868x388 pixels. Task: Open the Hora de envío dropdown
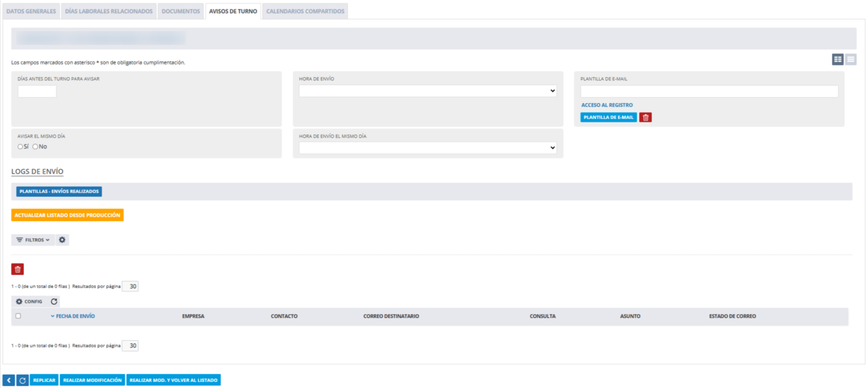pos(428,91)
